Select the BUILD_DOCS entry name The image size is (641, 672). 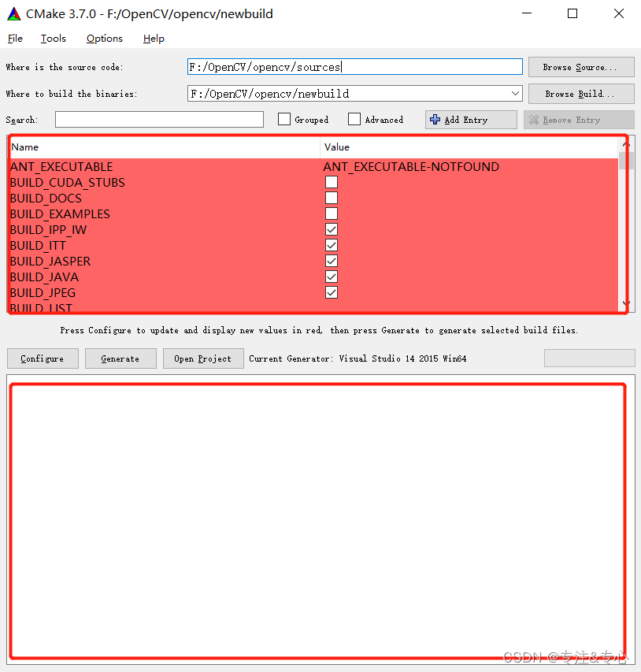pyautogui.click(x=46, y=199)
